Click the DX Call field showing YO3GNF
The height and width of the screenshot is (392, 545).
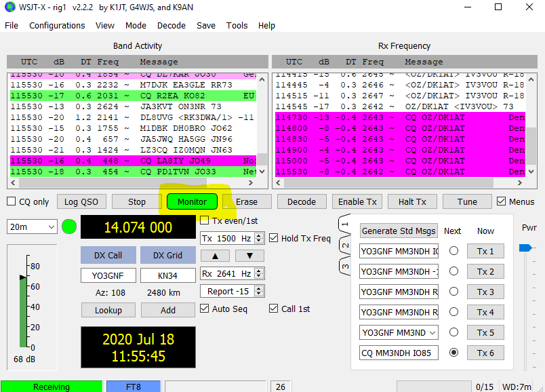coord(108,275)
